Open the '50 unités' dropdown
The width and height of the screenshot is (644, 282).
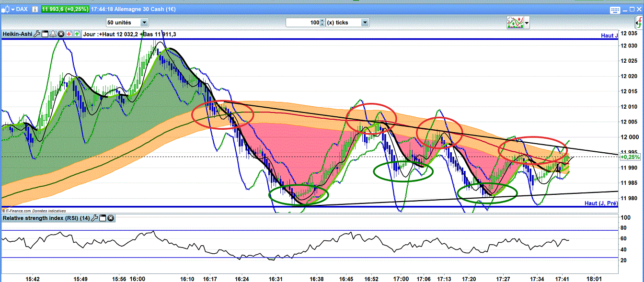coord(144,23)
